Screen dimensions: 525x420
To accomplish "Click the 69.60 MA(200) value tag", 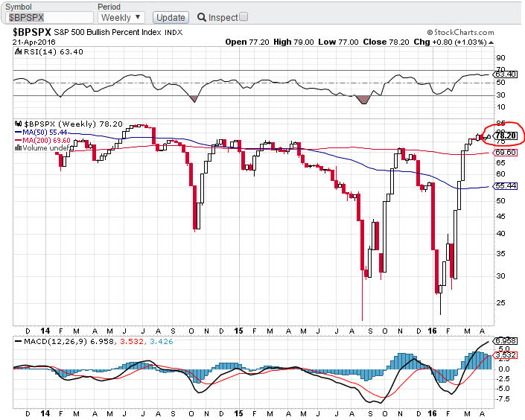I will 505,153.
